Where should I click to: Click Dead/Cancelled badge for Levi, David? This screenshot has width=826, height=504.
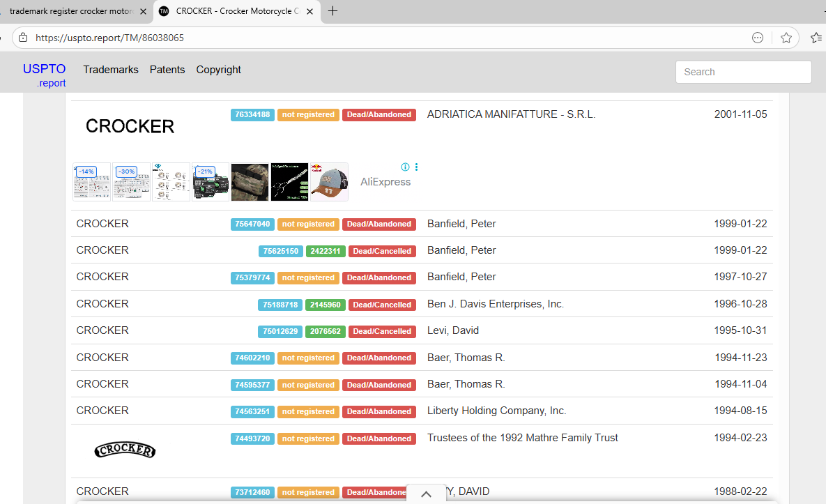pos(382,332)
